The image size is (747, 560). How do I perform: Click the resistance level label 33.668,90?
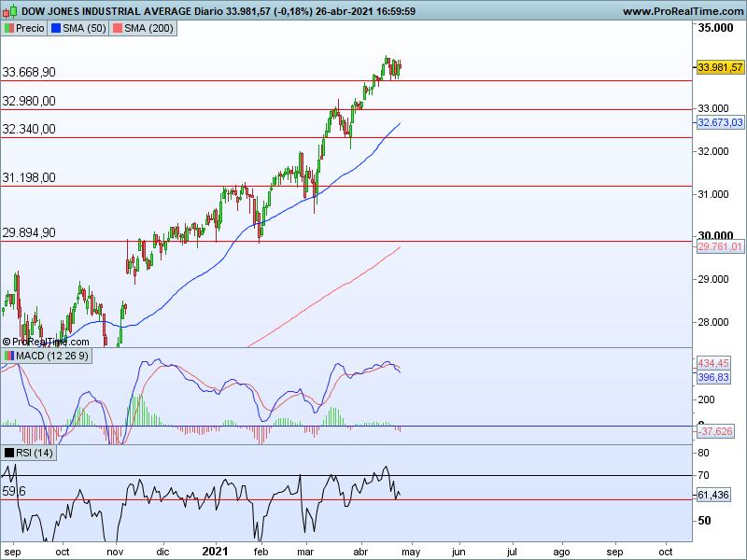[x=29, y=72]
